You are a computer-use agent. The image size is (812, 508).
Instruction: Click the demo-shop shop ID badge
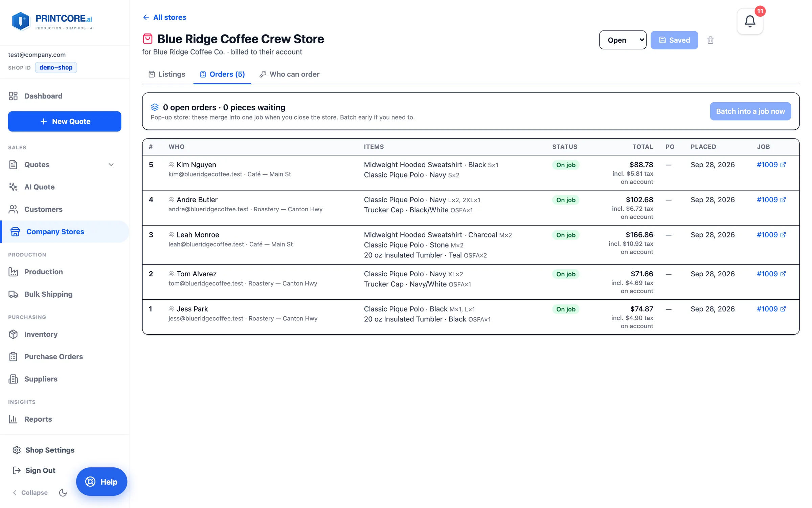[56, 67]
